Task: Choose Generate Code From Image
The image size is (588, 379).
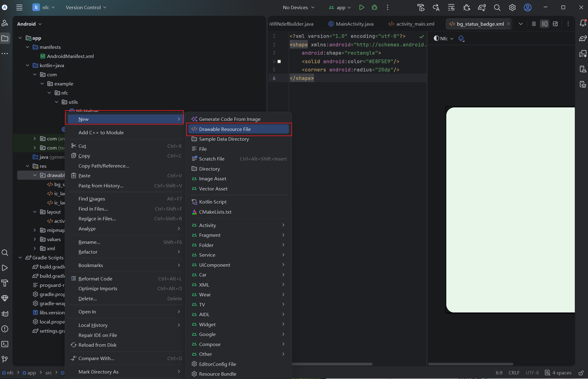Action: (x=239, y=119)
